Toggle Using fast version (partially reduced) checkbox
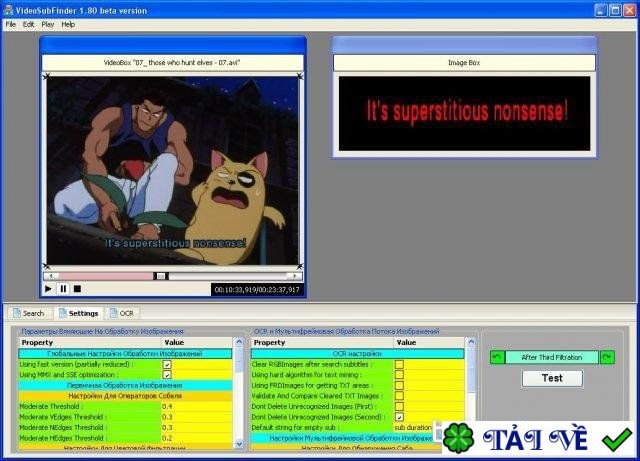Screen dimensions: 640x461 pyautogui.click(x=167, y=364)
